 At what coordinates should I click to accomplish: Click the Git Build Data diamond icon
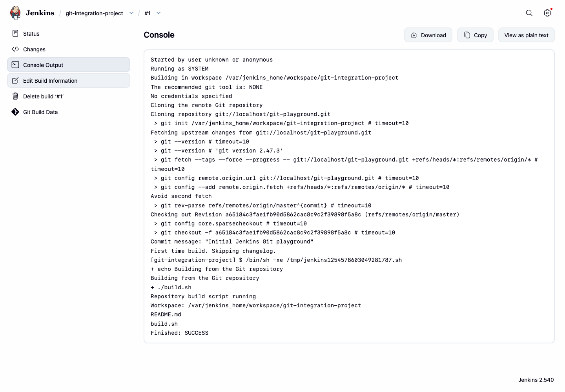pos(15,112)
